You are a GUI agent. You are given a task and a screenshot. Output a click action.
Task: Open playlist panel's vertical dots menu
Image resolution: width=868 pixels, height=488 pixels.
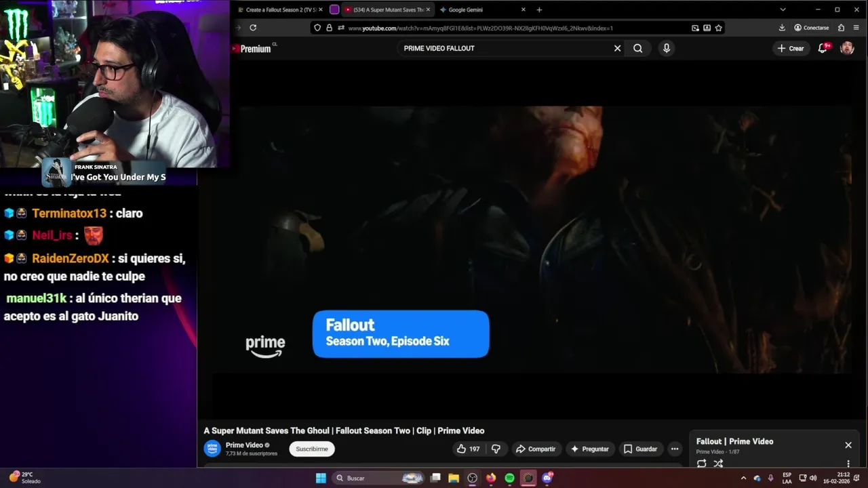pos(848,464)
